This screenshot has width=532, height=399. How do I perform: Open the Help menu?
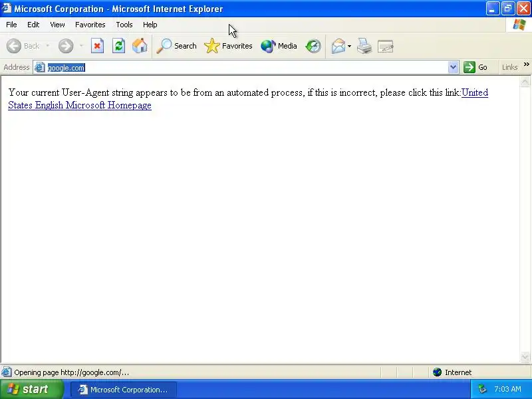(150, 25)
